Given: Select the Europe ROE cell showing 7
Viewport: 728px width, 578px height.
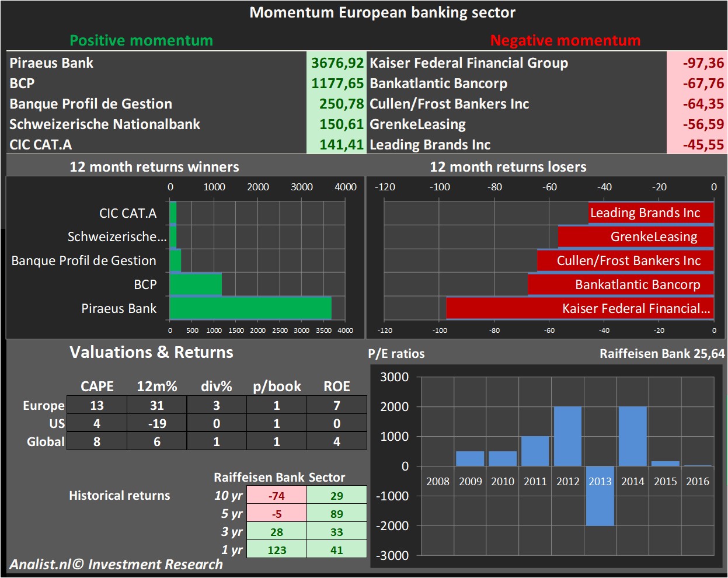Looking at the screenshot, I should click(x=337, y=405).
